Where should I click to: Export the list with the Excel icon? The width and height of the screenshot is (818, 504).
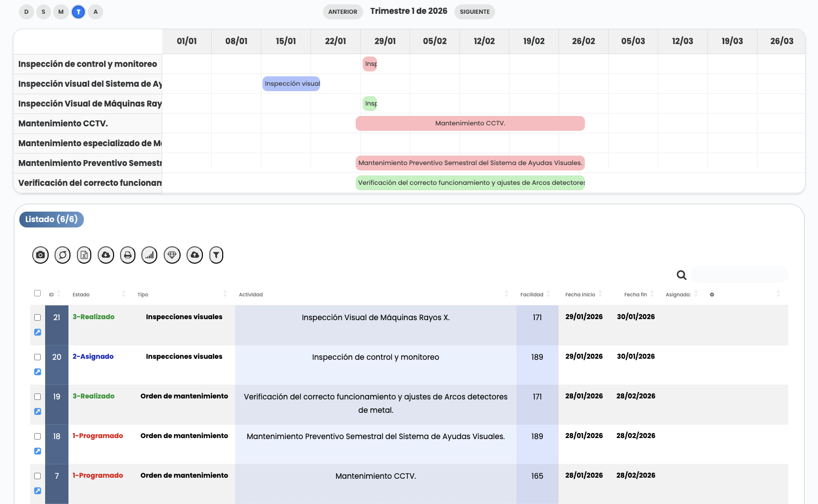(84, 255)
